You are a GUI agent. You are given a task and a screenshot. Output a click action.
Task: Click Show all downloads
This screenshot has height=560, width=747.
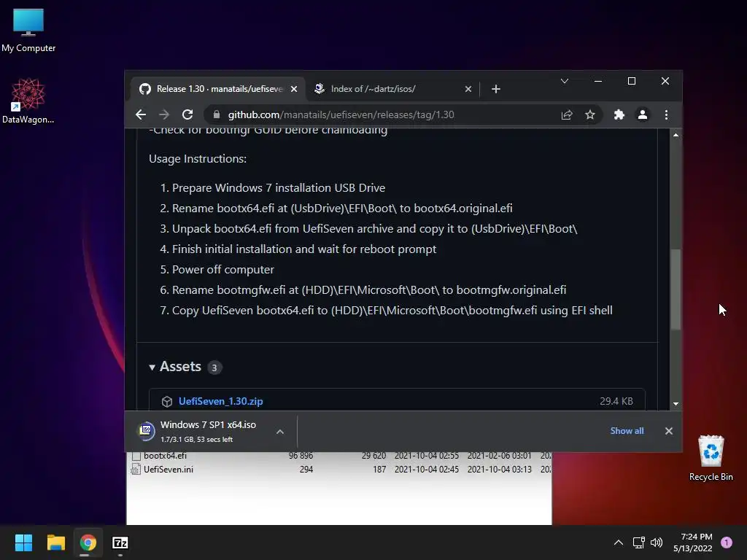coord(627,431)
